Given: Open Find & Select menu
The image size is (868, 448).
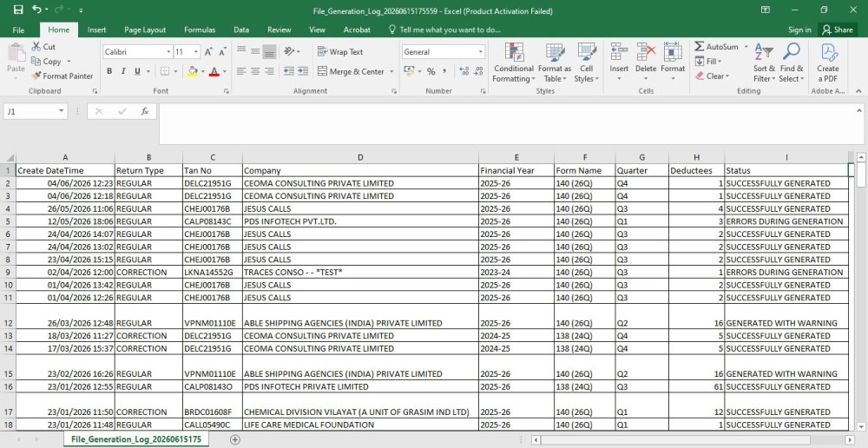Looking at the screenshot, I should 791,63.
